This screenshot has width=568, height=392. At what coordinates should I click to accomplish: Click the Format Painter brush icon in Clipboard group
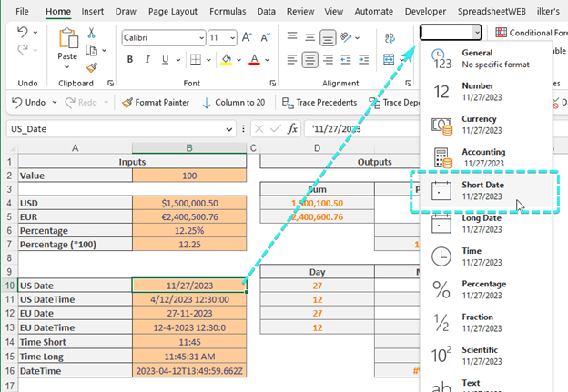pos(92,67)
